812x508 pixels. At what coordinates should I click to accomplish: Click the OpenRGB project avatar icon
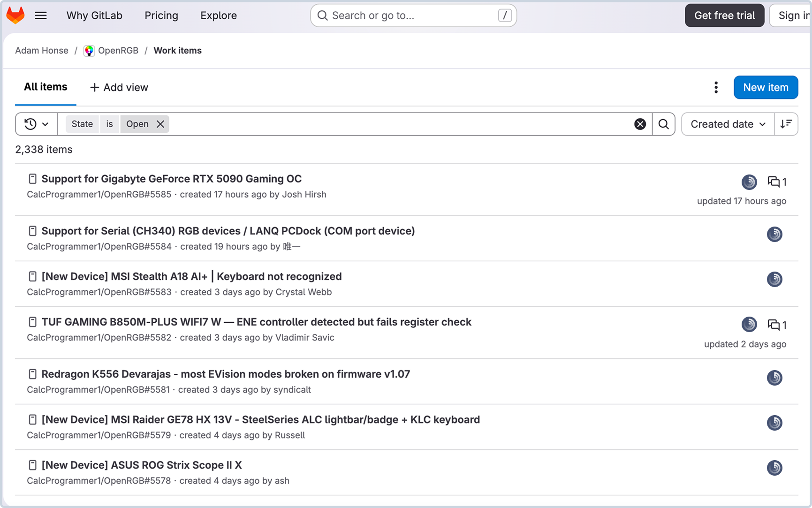(89, 51)
